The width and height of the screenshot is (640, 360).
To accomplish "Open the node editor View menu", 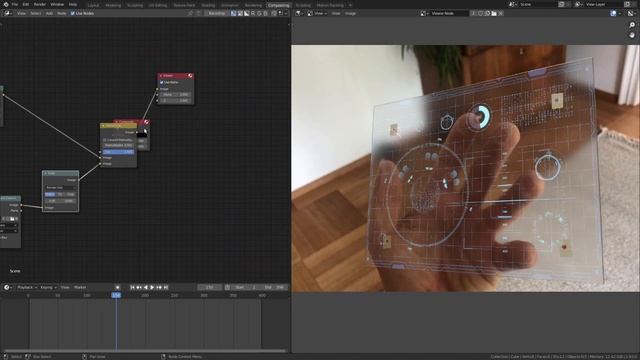I will (21, 13).
